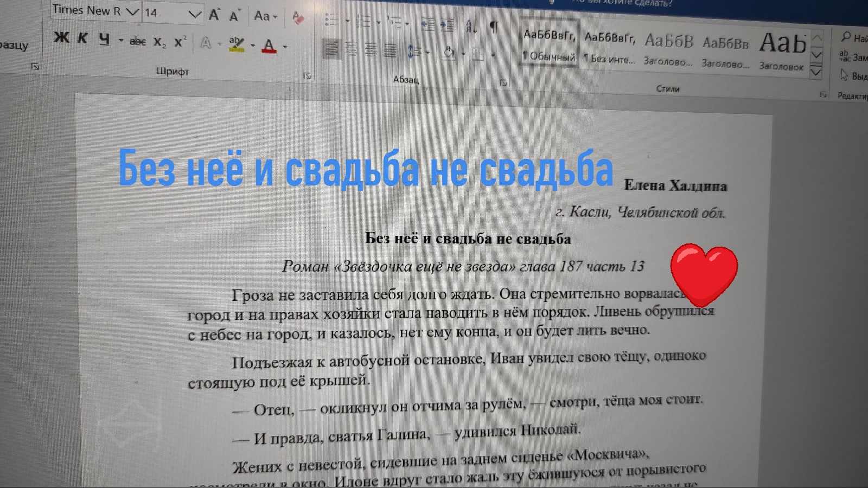This screenshot has height=488, width=868.
Task: Open the highlight color dropdown arrow
Action: coord(253,46)
